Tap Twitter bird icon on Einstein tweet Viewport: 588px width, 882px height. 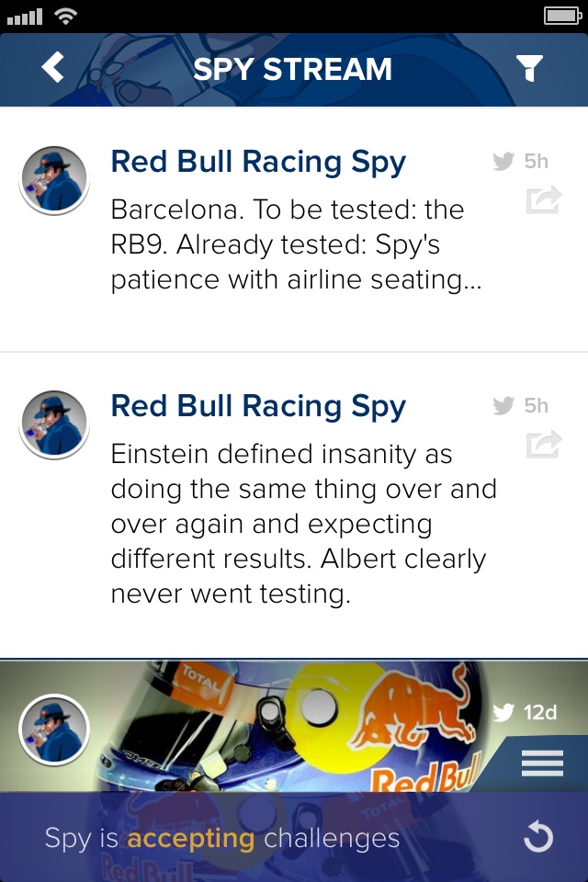click(x=503, y=406)
